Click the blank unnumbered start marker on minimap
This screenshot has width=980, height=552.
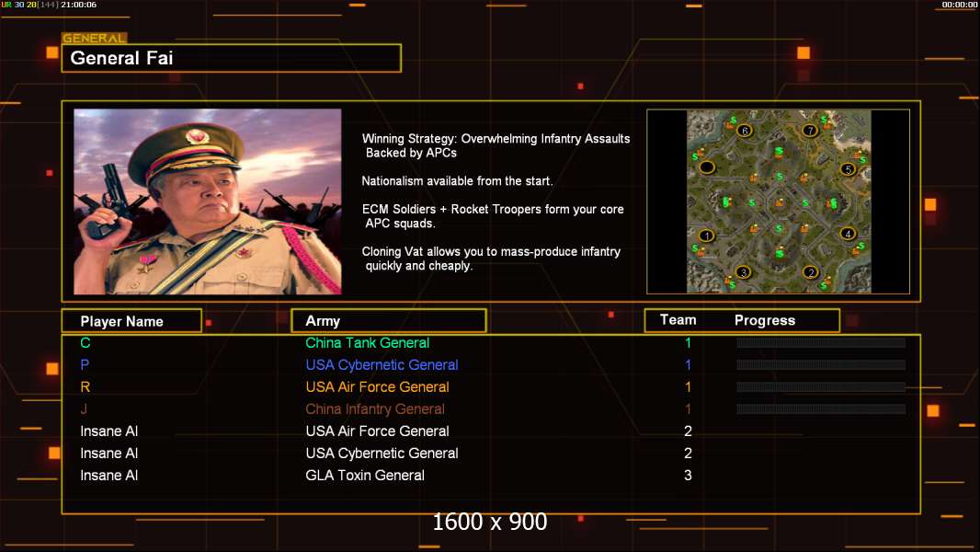[x=707, y=167]
